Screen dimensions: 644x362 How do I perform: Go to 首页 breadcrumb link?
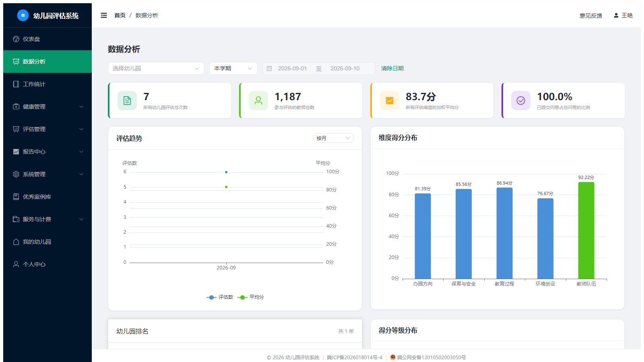tap(120, 15)
